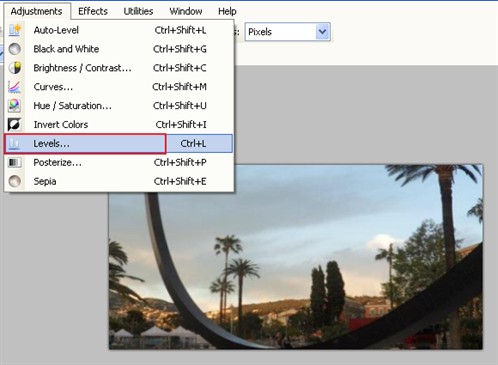Open the Pixels units dropdown arrow
The height and width of the screenshot is (365, 498).
pyautogui.click(x=322, y=32)
